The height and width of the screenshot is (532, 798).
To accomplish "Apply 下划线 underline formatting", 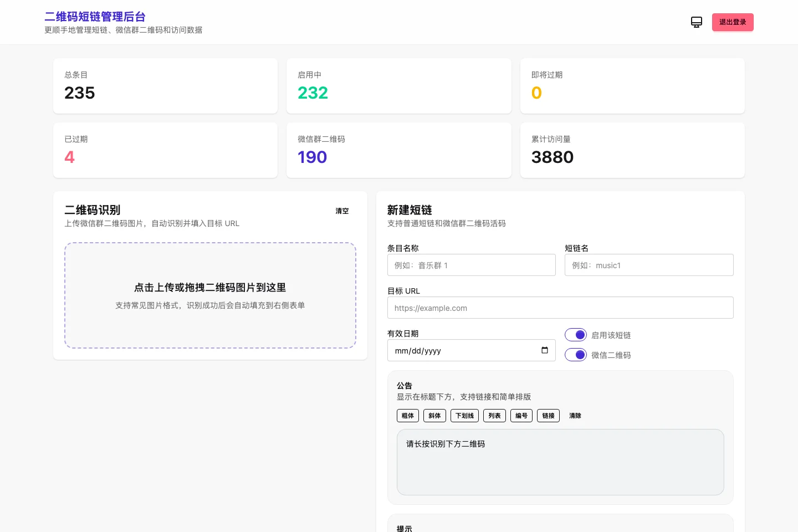I will [x=464, y=416].
